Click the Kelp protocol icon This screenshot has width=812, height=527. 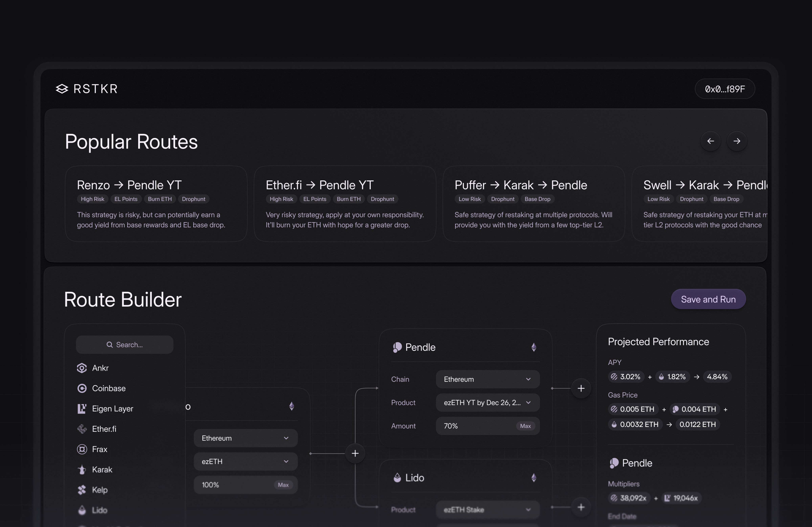[81, 490]
